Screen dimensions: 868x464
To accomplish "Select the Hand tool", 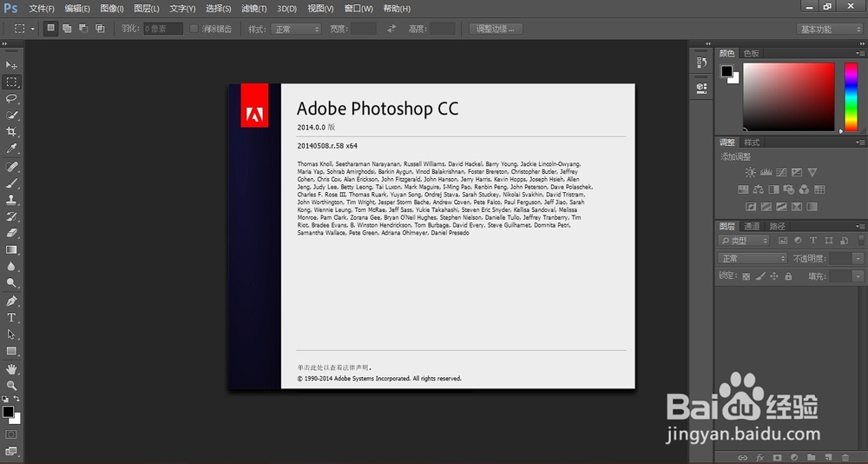I will (x=11, y=369).
